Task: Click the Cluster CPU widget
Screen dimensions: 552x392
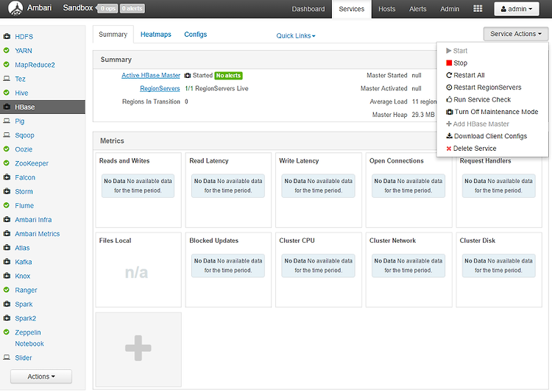Action: pos(318,269)
